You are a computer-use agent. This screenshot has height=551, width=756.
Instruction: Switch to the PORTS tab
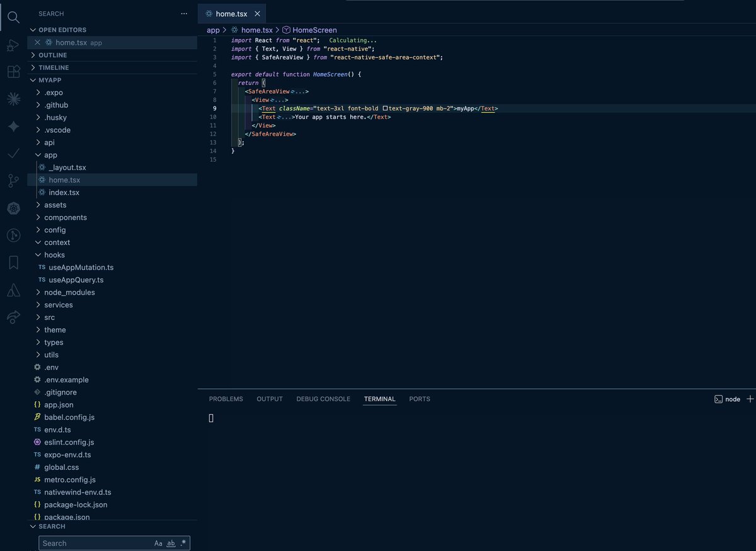[x=420, y=399]
